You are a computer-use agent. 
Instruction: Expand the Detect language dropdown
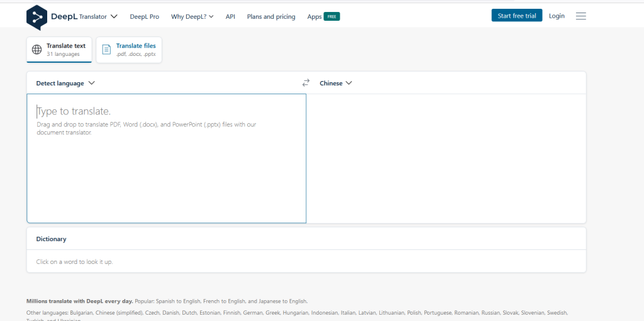point(65,83)
